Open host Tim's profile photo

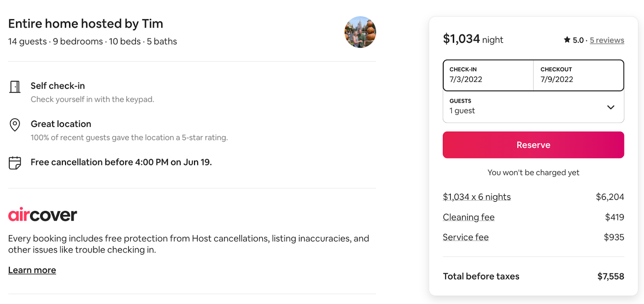[360, 32]
